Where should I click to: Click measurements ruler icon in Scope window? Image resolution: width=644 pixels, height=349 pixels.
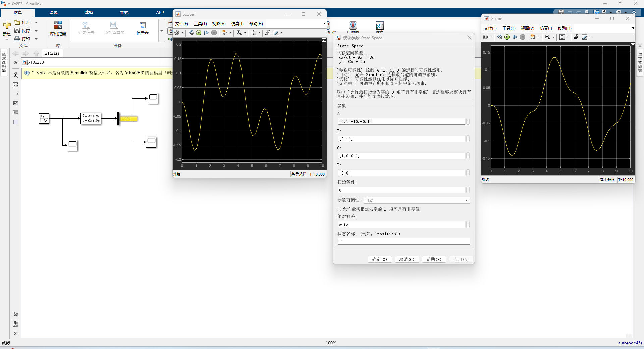[x=584, y=37]
